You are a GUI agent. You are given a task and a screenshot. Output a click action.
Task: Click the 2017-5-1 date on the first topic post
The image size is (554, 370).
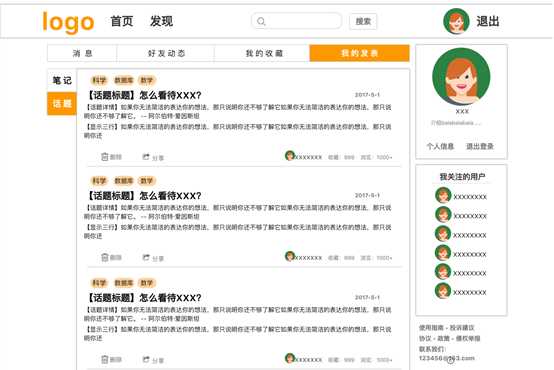click(367, 95)
